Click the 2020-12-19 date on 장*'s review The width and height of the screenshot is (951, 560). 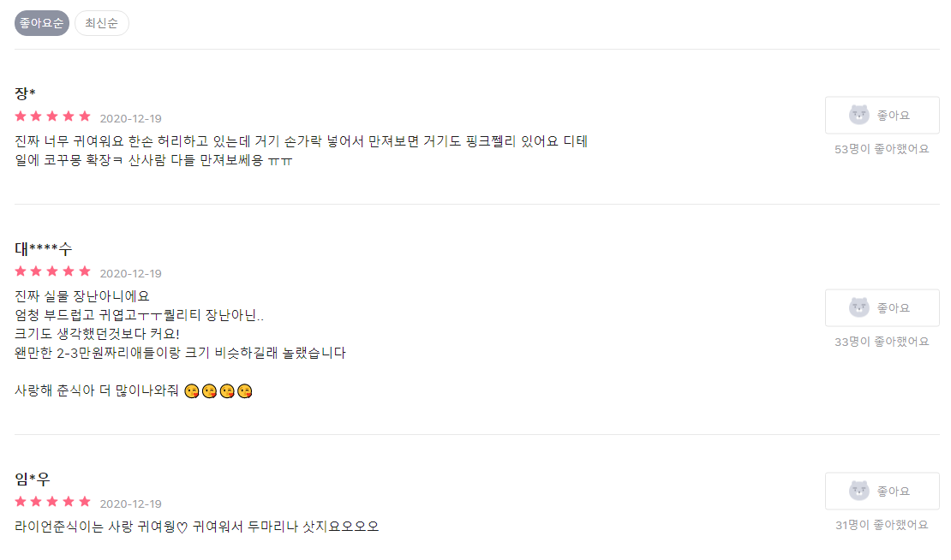point(130,118)
